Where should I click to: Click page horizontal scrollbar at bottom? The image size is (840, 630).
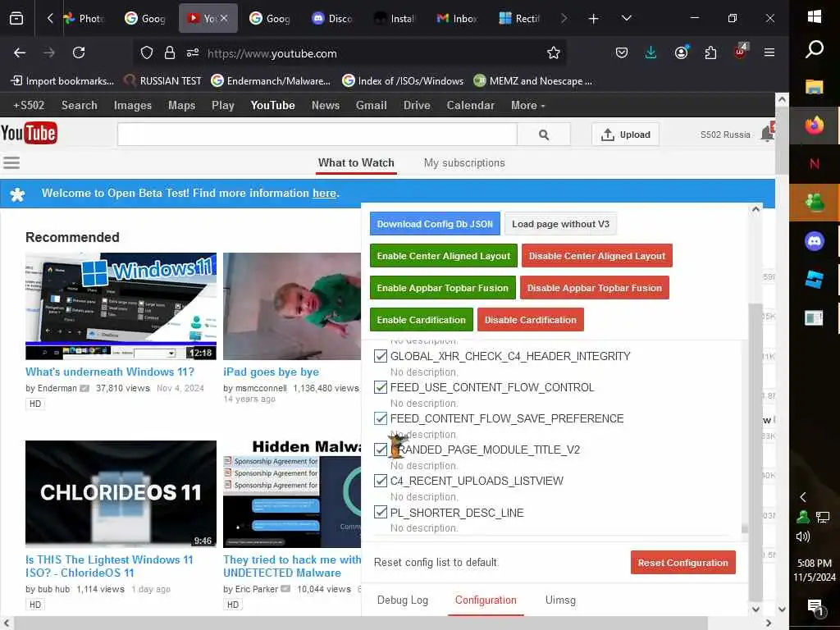tap(362, 623)
